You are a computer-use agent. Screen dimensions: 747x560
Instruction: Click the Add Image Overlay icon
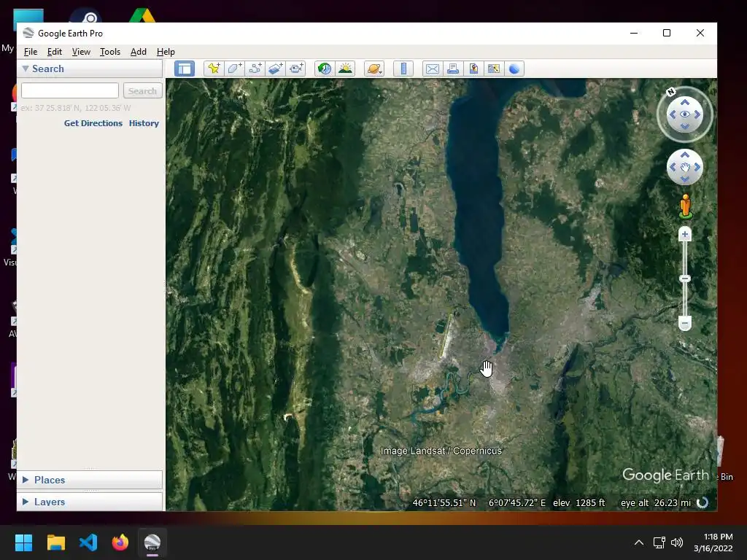[275, 69]
